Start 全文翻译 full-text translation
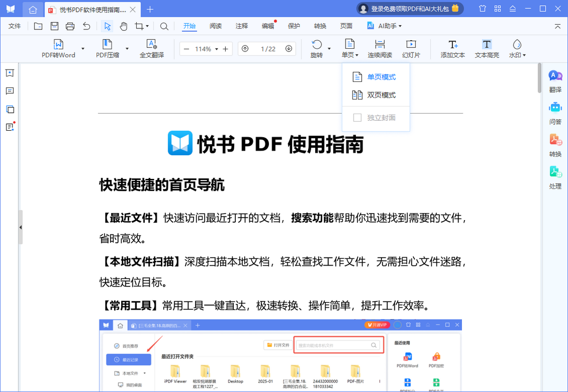The image size is (568, 392). (151, 49)
